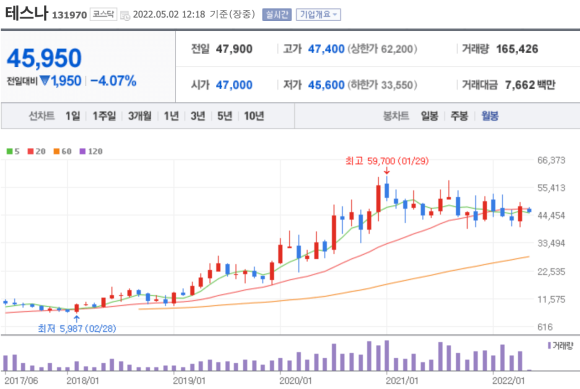Click the 거래량 value 165,426
This screenshot has width=580, height=389.
[517, 49]
